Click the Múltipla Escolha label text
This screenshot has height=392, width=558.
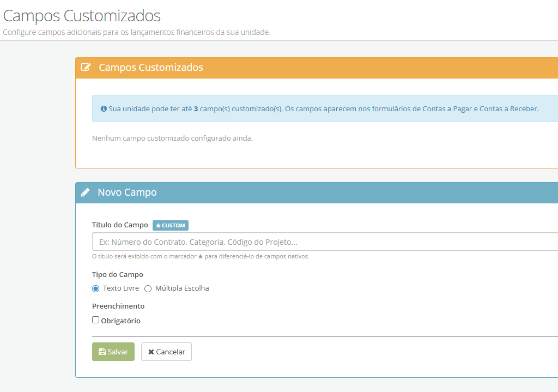[x=182, y=288]
